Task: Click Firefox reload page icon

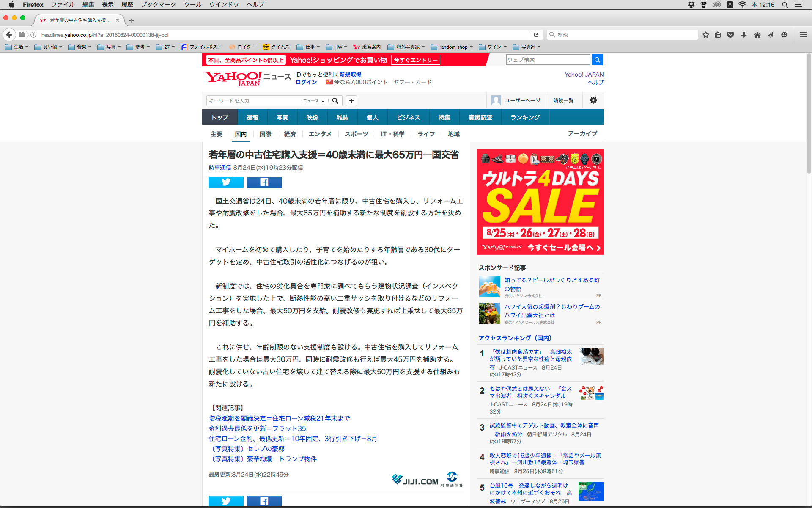Action: 536,35
